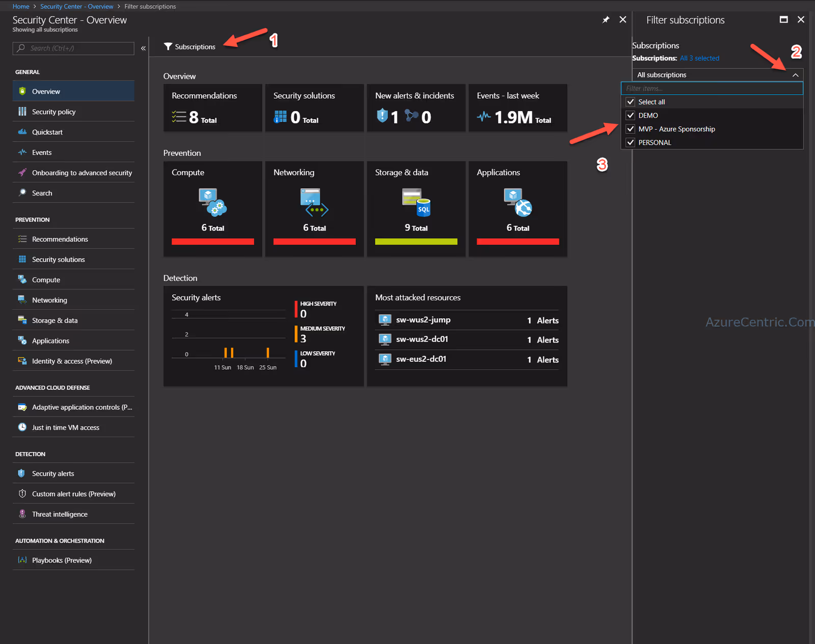
Task: Click the 'All 3 selected' link
Action: (x=699, y=58)
